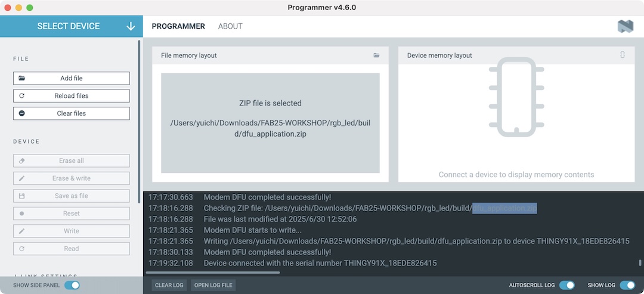This screenshot has width=644, height=294.
Task: Click the folder icon on Add file
Action: tap(22, 78)
